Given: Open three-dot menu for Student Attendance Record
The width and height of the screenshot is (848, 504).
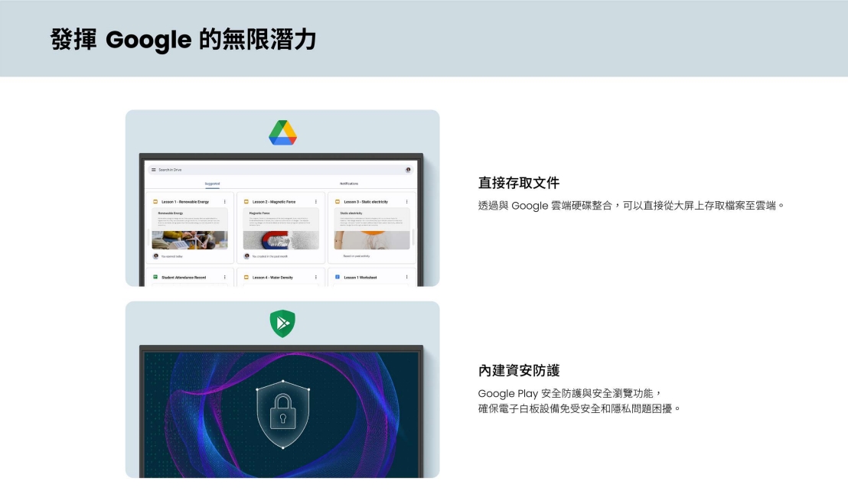Looking at the screenshot, I should 225,277.
